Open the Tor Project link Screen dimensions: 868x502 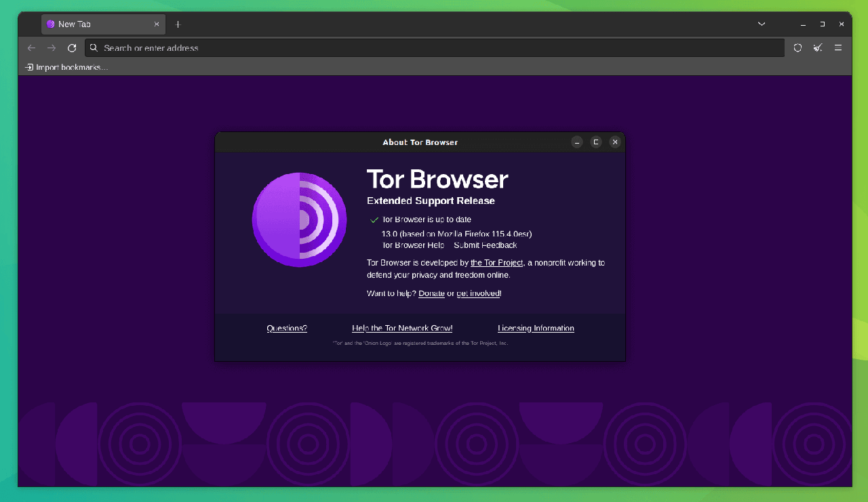(x=496, y=263)
